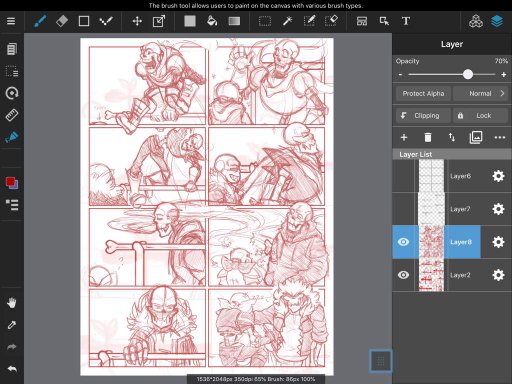This screenshot has height=384, width=512.
Task: Enable Protect Alpha button
Action: (x=423, y=94)
